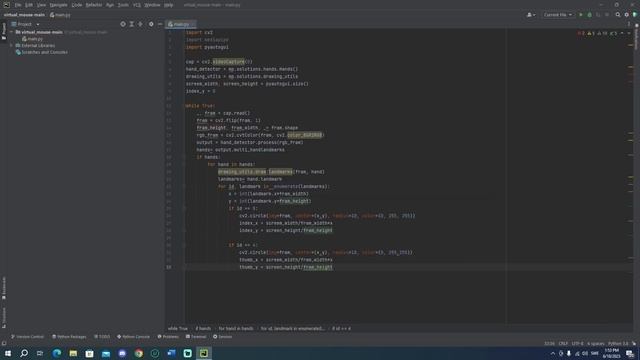Image resolution: width=640 pixels, height=360 pixels.
Task: Open Google Chrome from taskbar
Action: [139, 353]
